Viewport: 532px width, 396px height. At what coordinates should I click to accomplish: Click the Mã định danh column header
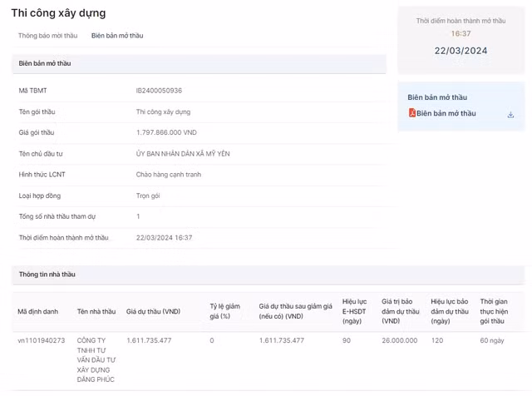(x=38, y=311)
